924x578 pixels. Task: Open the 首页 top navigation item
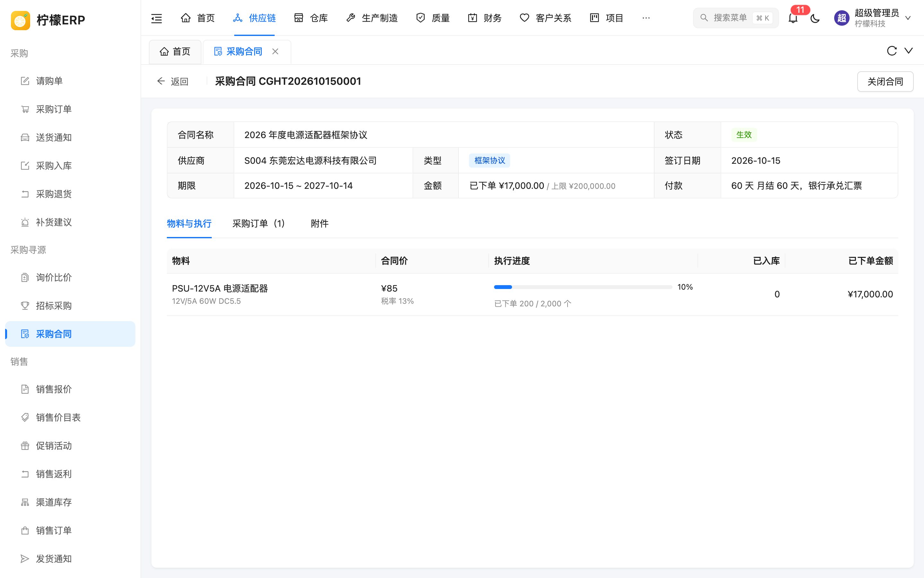pyautogui.click(x=198, y=18)
